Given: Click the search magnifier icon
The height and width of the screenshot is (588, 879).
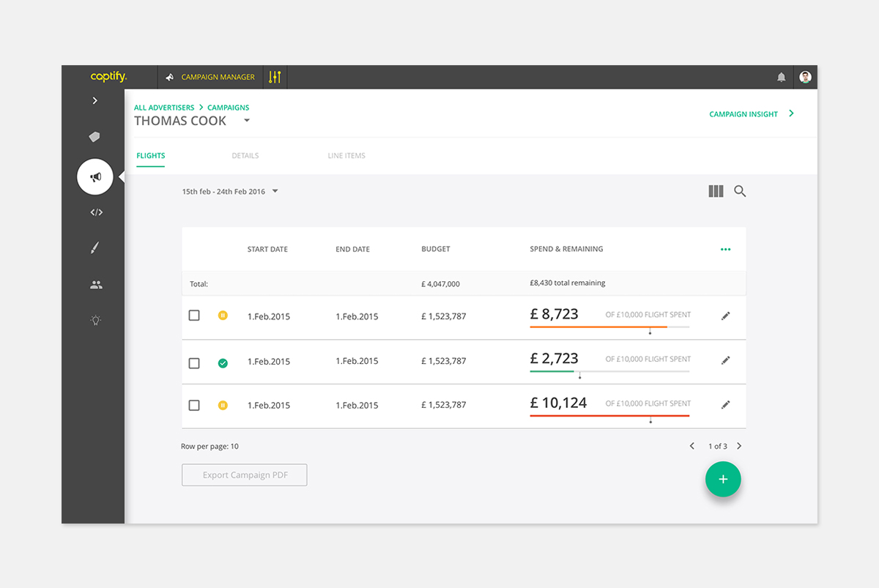Looking at the screenshot, I should click(740, 191).
